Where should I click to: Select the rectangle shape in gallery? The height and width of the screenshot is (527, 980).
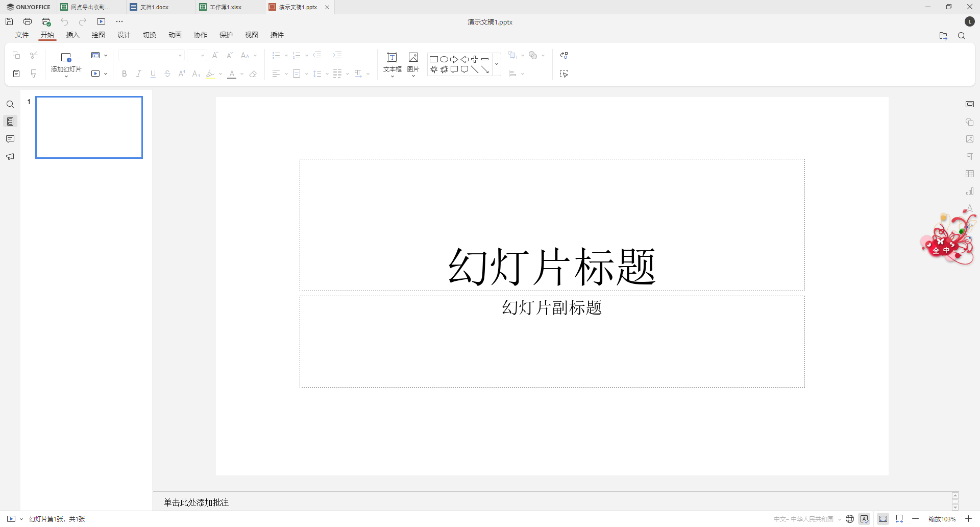(x=434, y=59)
